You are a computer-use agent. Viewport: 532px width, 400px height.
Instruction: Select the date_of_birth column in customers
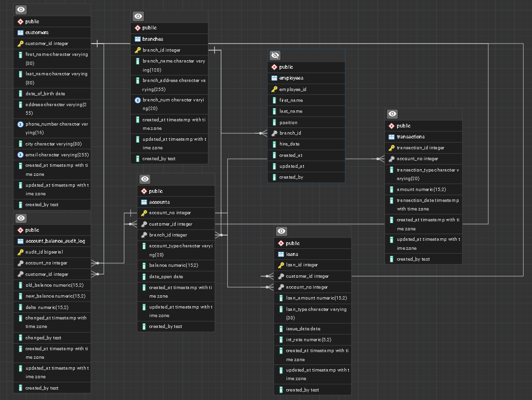click(45, 93)
